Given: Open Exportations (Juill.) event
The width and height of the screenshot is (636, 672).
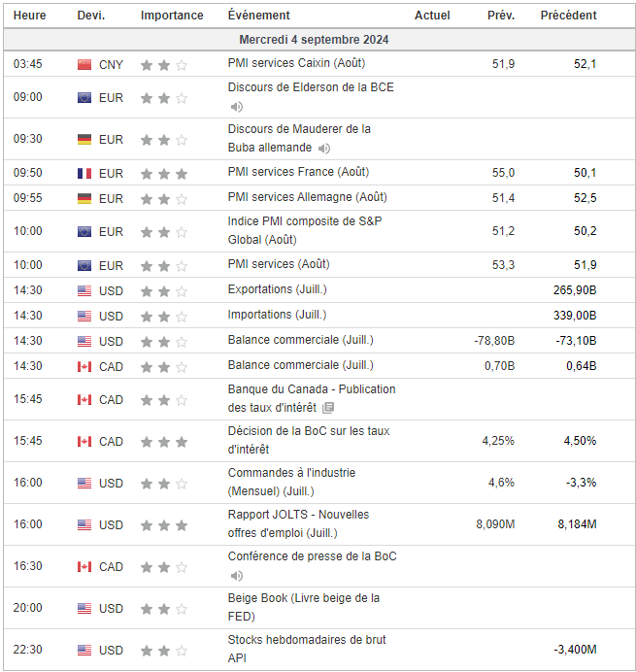Looking at the screenshot, I should pyautogui.click(x=278, y=289).
